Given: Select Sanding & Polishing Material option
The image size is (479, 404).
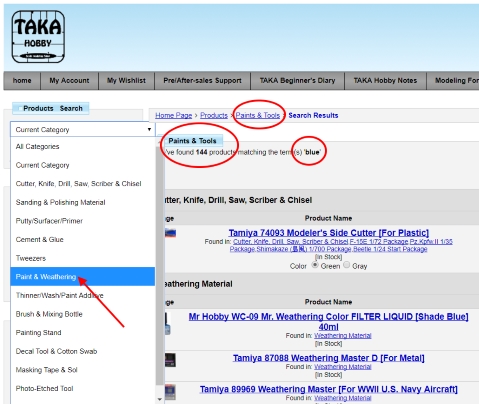Looking at the screenshot, I should pos(83,202).
